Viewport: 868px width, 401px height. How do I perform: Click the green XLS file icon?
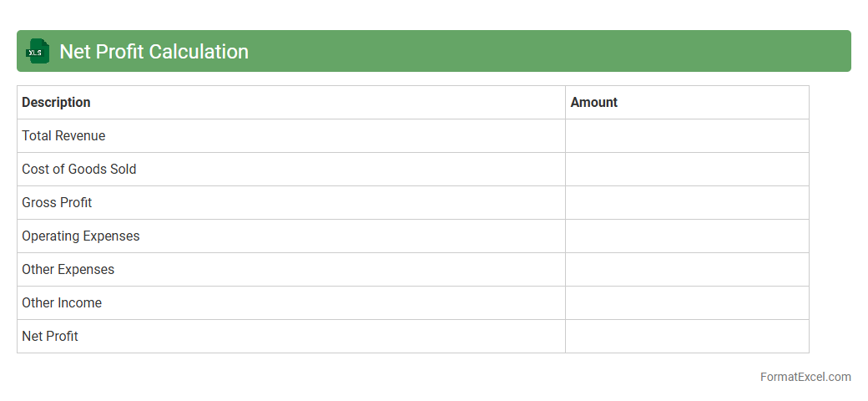[38, 51]
